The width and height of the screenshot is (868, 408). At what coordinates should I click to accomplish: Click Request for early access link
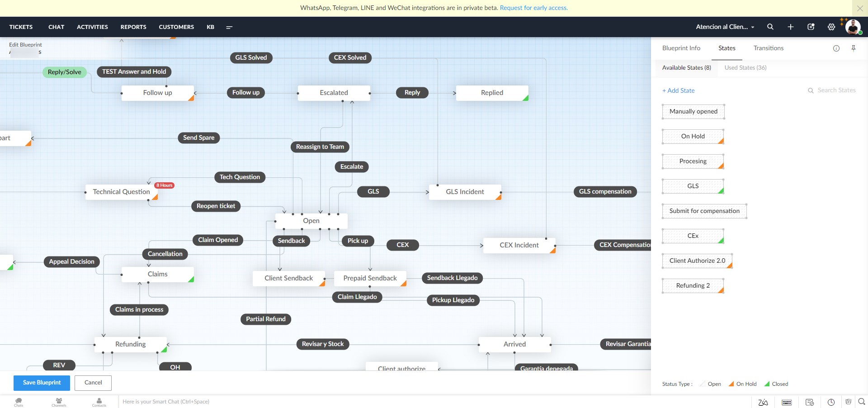pyautogui.click(x=534, y=8)
